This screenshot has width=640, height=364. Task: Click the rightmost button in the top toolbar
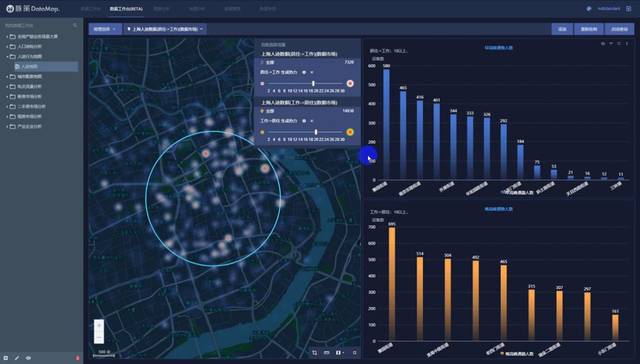pyautogui.click(x=619, y=29)
